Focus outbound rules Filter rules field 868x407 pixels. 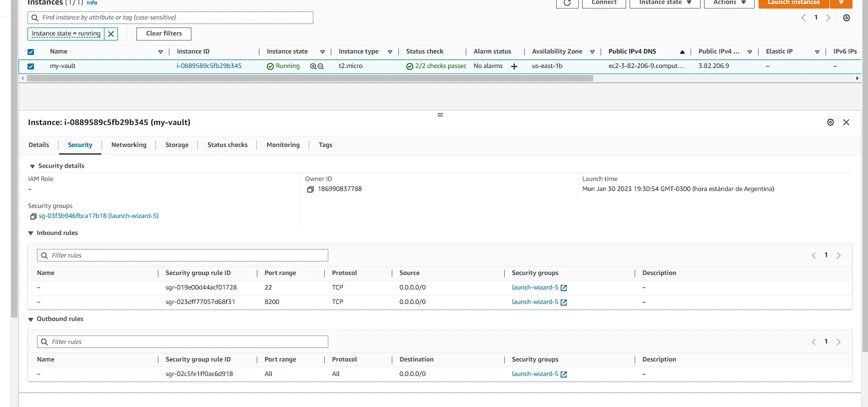coord(182,342)
